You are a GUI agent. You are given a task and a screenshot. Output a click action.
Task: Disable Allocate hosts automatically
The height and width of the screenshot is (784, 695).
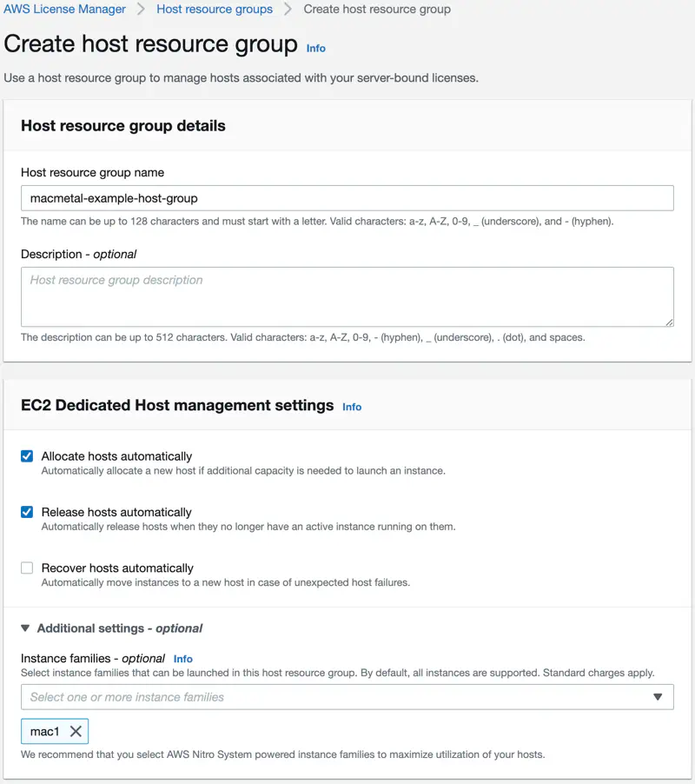pos(27,455)
